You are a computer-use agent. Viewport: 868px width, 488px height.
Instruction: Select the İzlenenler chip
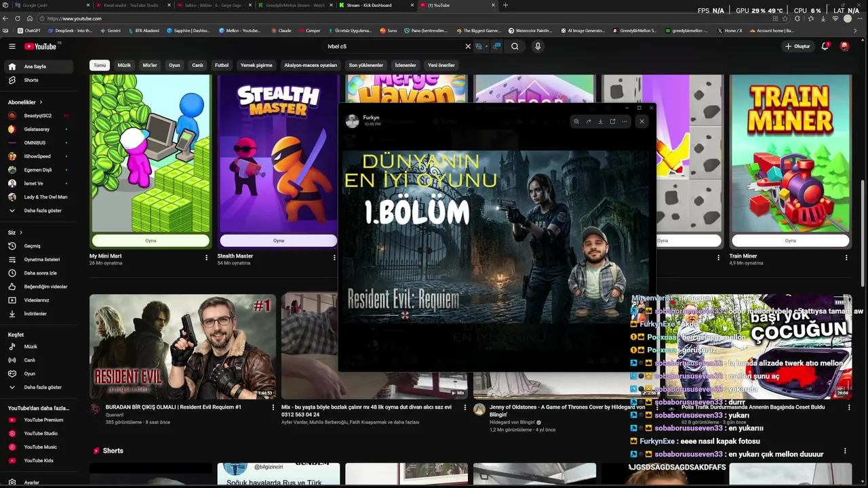click(406, 65)
